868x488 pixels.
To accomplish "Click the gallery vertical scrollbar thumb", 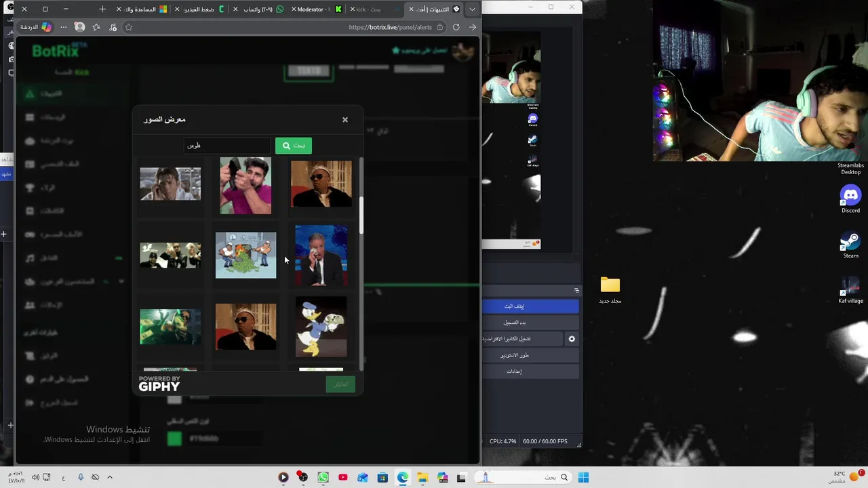I will 361,216.
